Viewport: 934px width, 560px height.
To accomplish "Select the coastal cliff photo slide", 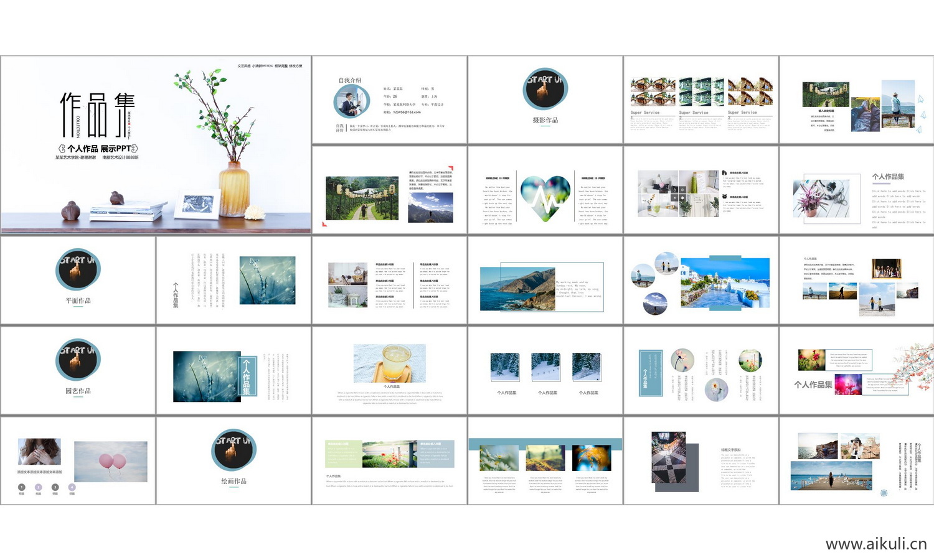I will 545,280.
